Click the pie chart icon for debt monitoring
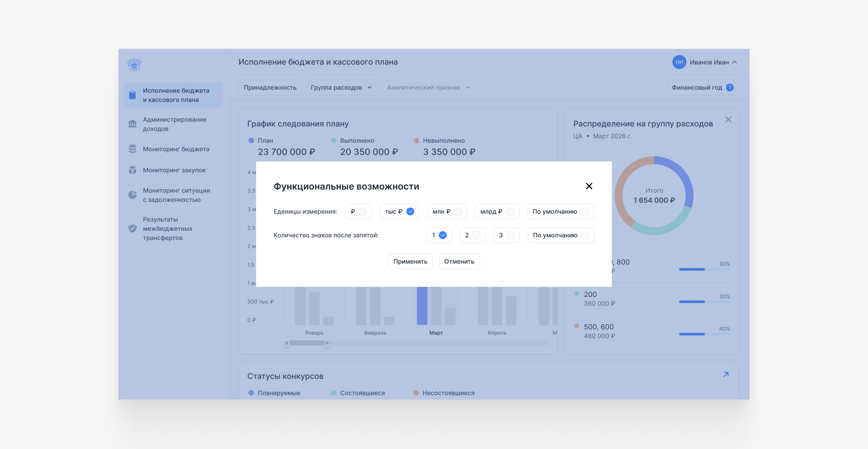The image size is (868, 449). tap(132, 195)
